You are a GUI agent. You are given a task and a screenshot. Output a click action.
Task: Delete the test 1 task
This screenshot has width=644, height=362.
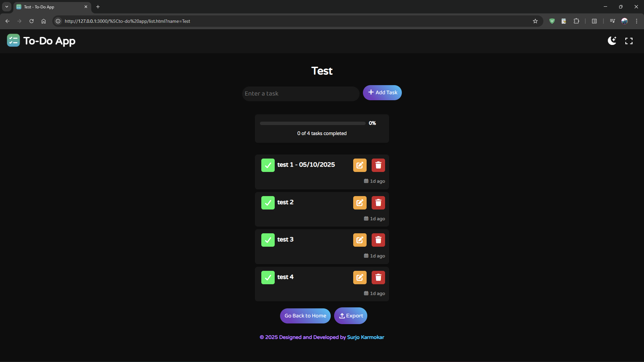tap(378, 165)
